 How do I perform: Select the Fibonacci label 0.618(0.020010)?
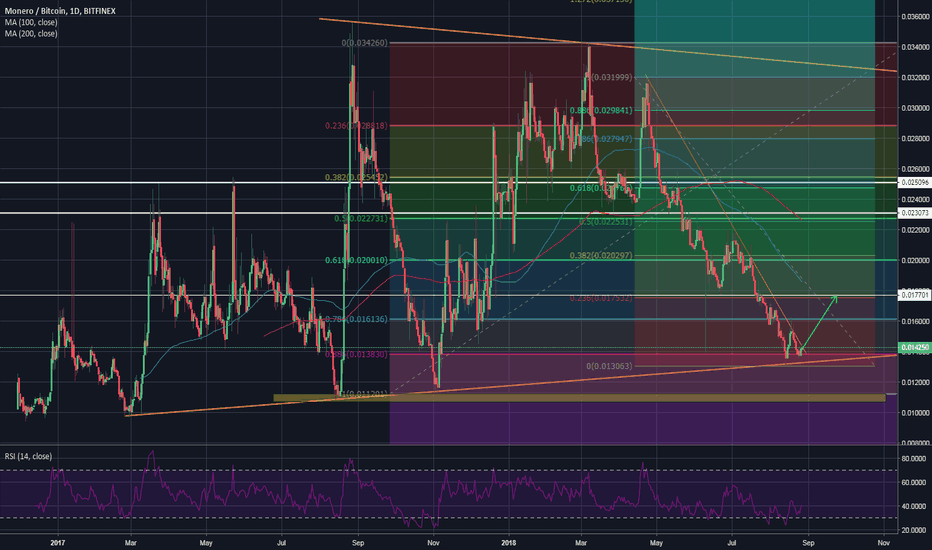[x=356, y=260]
